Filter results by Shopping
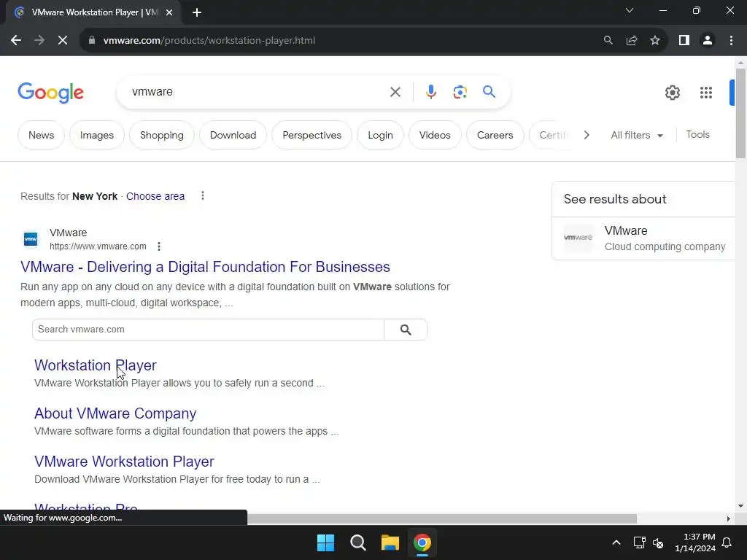Image resolution: width=747 pixels, height=560 pixels. [161, 135]
